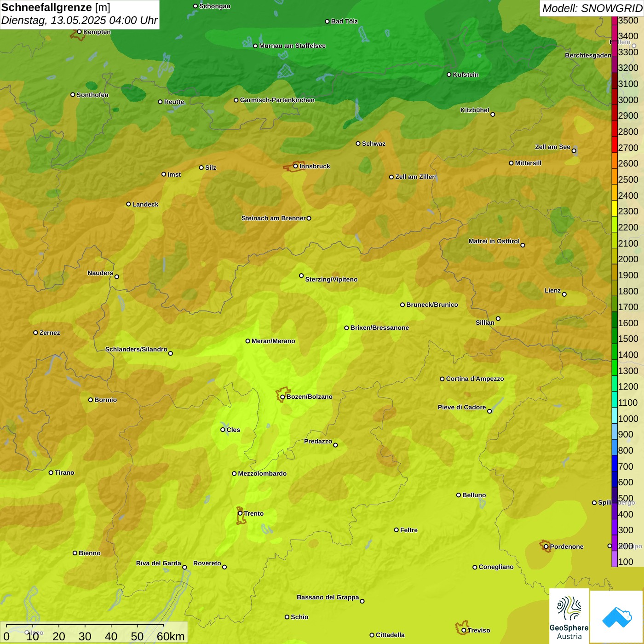This screenshot has height=644, width=644.
Task: Click the Cortina d'Ampezzo location dot
Action: [442, 379]
